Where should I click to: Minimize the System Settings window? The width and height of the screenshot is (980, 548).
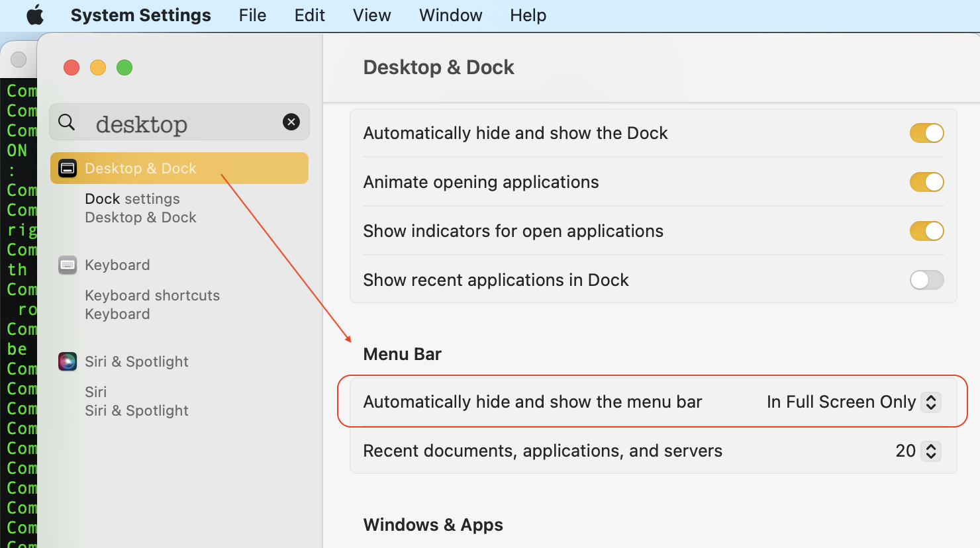tap(98, 68)
